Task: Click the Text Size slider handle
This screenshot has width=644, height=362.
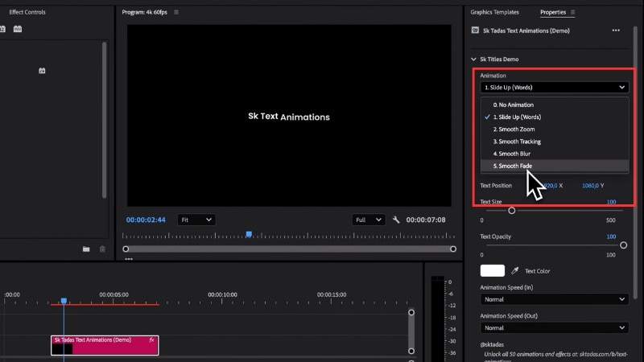Action: (x=512, y=211)
